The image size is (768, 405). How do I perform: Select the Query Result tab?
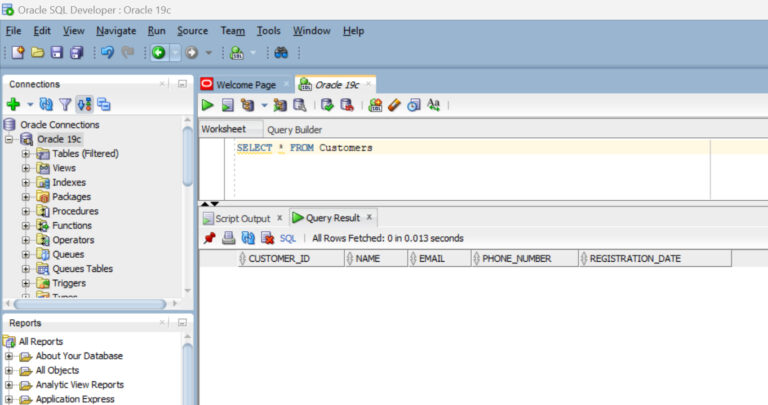coord(333,218)
